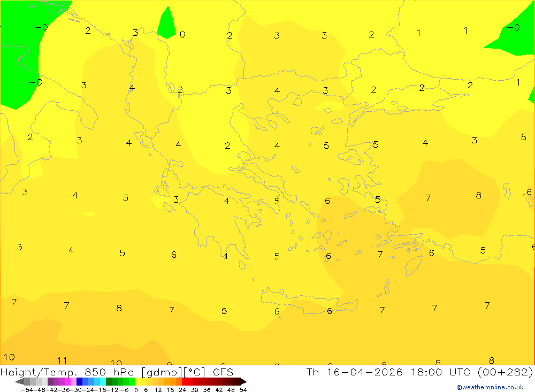Click legend scale label '18'
Viewport: 535px width, 392px height.
tap(170, 390)
